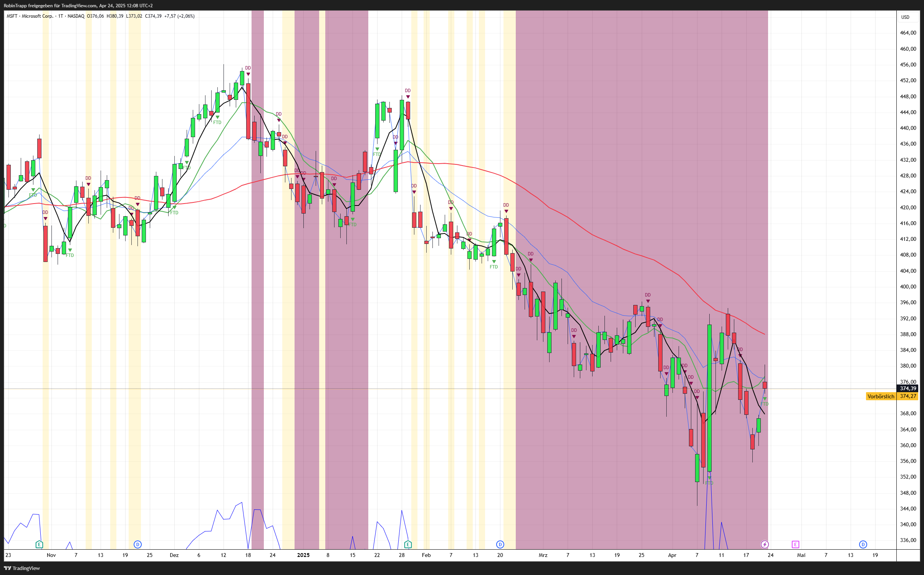Click the purple lightning event icon

coord(765,544)
